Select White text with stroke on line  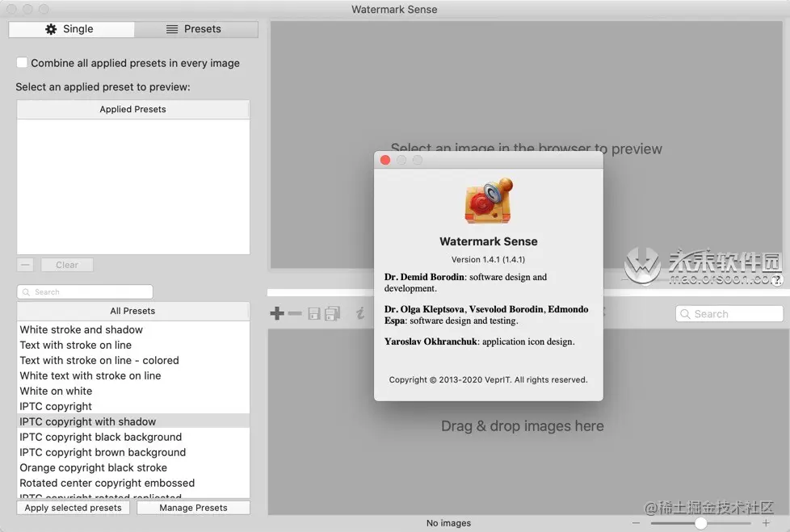point(133,375)
